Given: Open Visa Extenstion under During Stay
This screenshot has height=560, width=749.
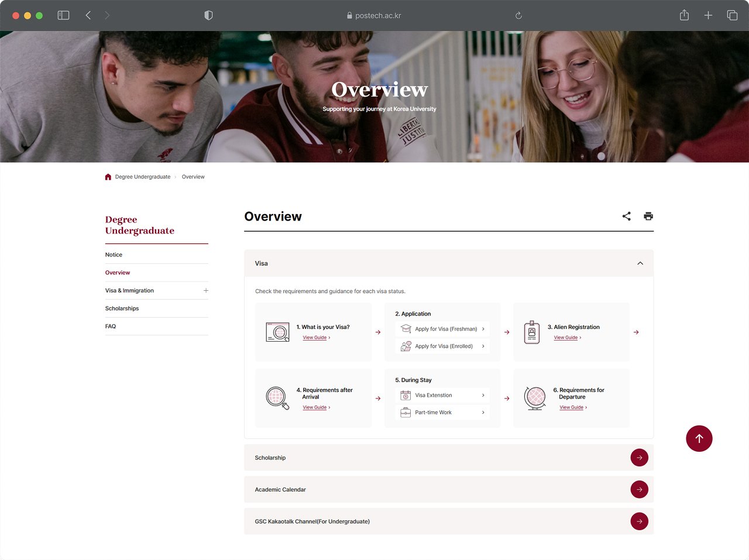Looking at the screenshot, I should click(442, 395).
